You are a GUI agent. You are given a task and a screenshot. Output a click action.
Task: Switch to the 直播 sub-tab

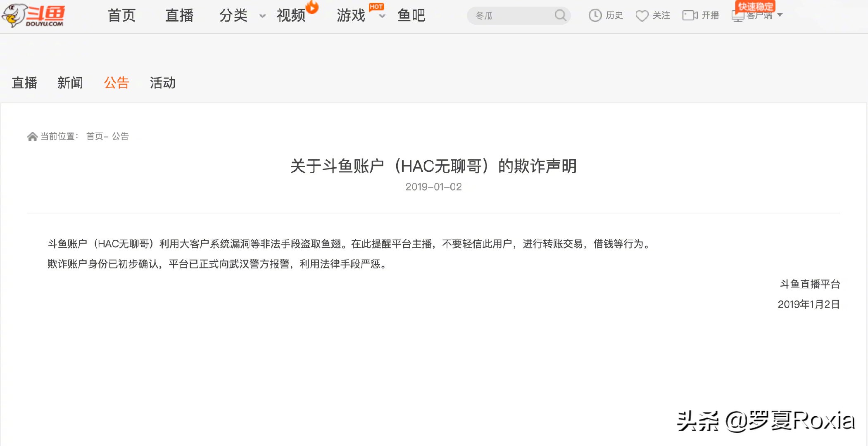click(x=24, y=83)
